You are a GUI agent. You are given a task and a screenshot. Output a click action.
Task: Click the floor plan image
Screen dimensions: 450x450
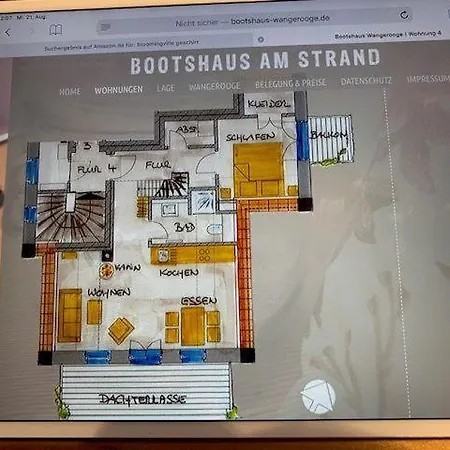point(187,257)
